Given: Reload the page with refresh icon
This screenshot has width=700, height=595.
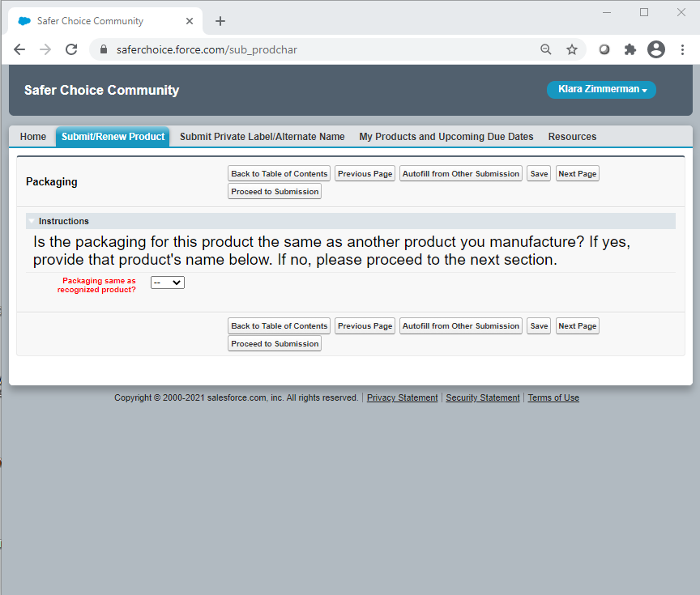Looking at the screenshot, I should (71, 49).
